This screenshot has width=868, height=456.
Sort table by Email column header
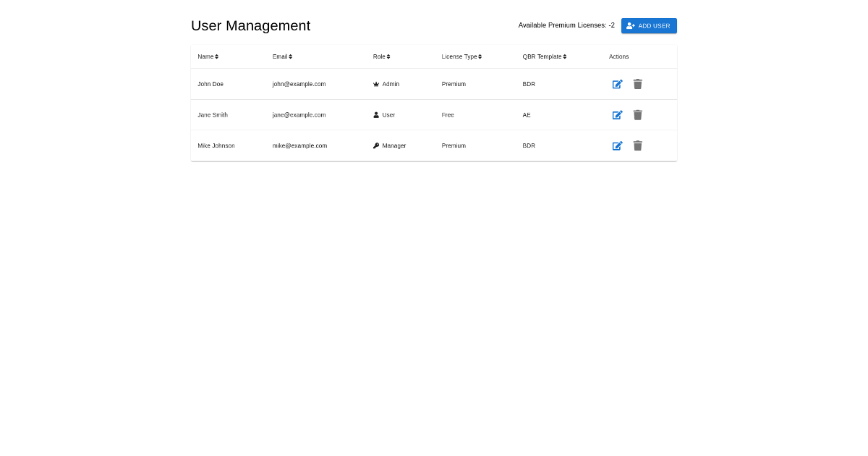tap(282, 56)
